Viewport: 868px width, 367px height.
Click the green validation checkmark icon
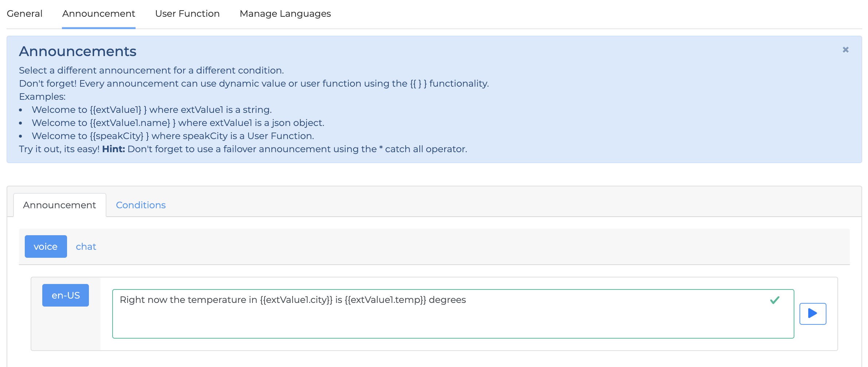(x=775, y=300)
